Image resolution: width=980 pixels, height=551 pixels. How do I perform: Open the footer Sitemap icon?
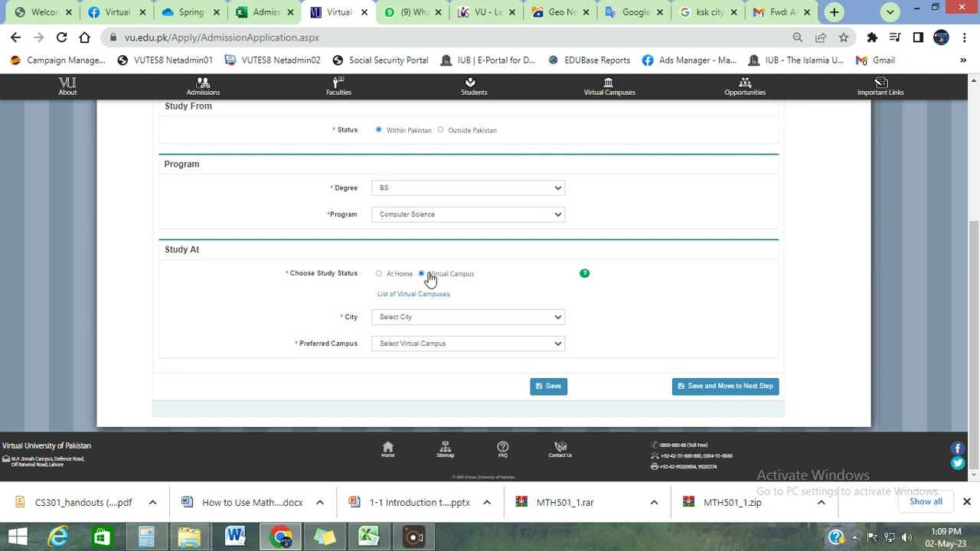tap(445, 449)
